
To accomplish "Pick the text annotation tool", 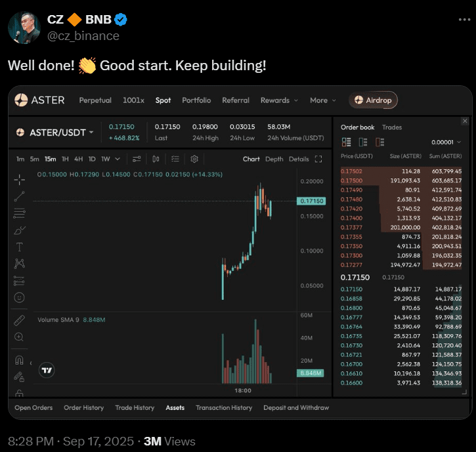I will (20, 247).
